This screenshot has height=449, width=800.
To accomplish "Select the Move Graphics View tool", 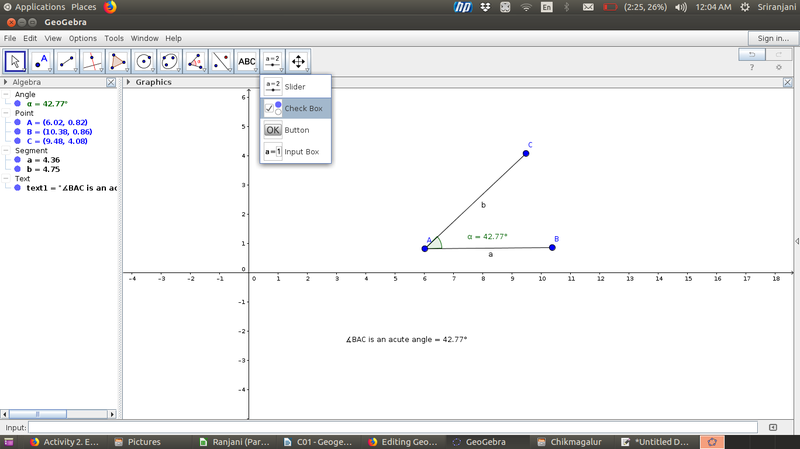I will [298, 61].
